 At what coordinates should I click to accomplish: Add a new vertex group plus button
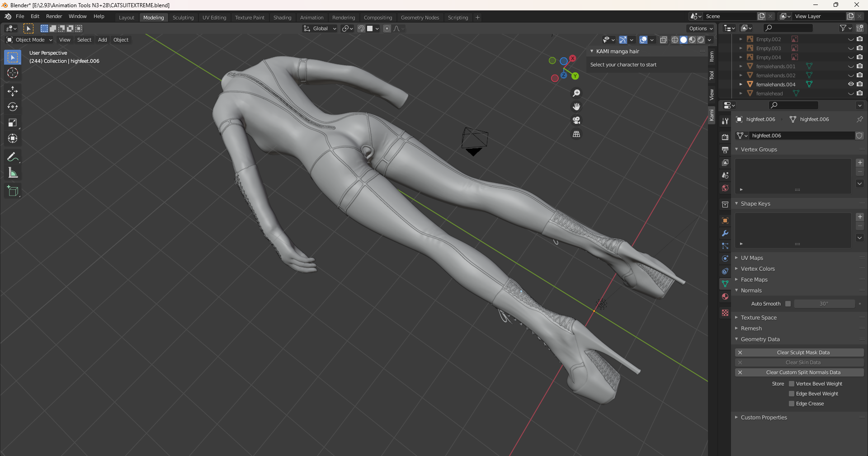click(860, 163)
